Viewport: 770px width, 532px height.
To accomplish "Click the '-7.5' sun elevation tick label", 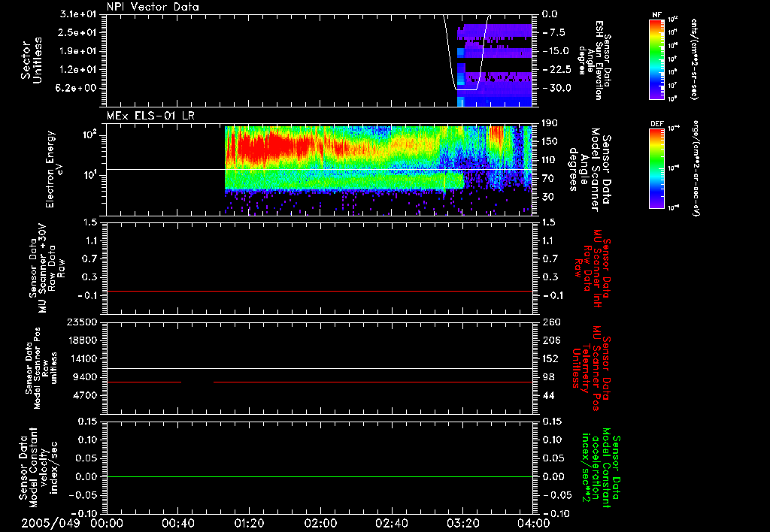I will click(x=554, y=33).
